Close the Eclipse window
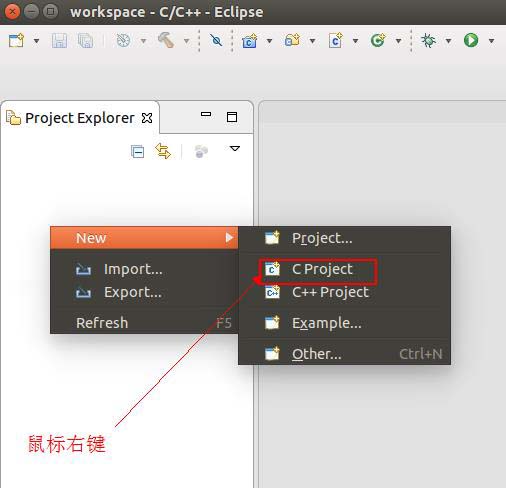The image size is (506, 488). [12, 12]
